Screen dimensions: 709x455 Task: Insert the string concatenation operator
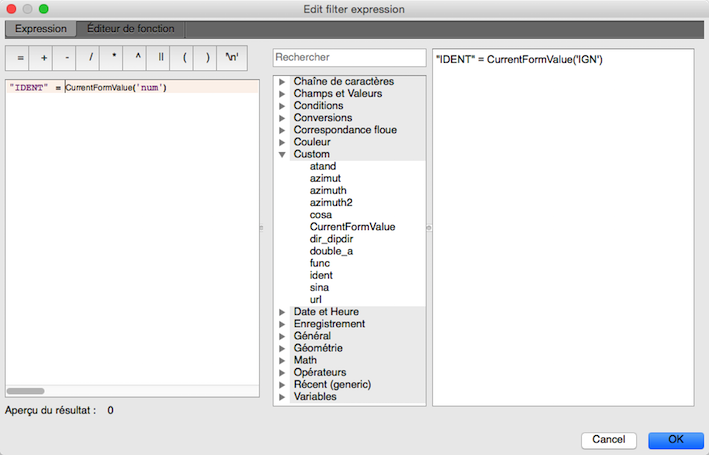(x=161, y=57)
